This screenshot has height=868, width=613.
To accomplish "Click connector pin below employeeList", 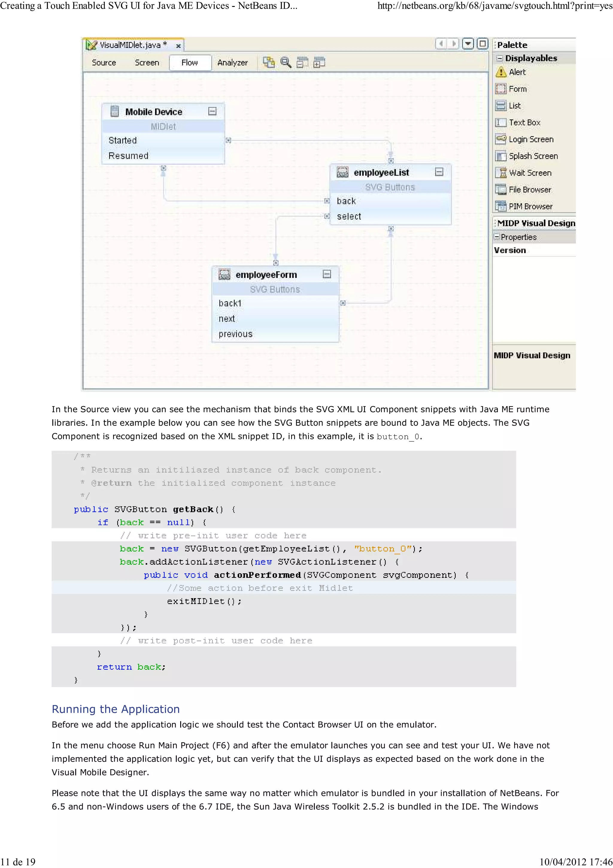I will coord(391,229).
